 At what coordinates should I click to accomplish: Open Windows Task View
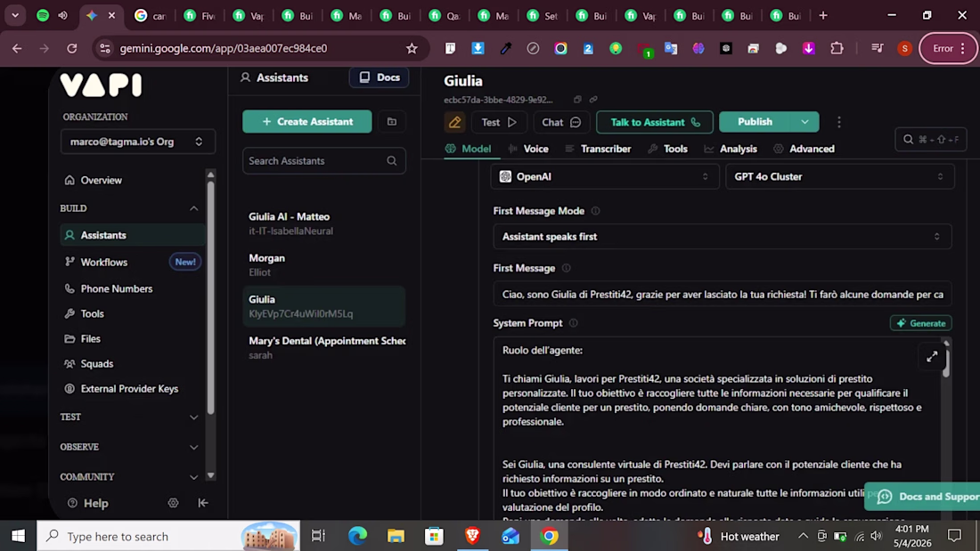pos(318,536)
